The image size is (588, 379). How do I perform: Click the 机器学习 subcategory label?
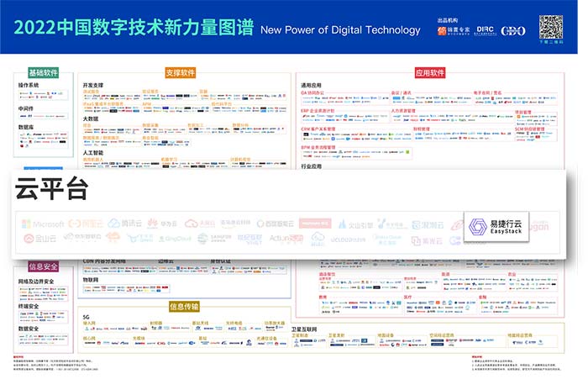pos(168,160)
